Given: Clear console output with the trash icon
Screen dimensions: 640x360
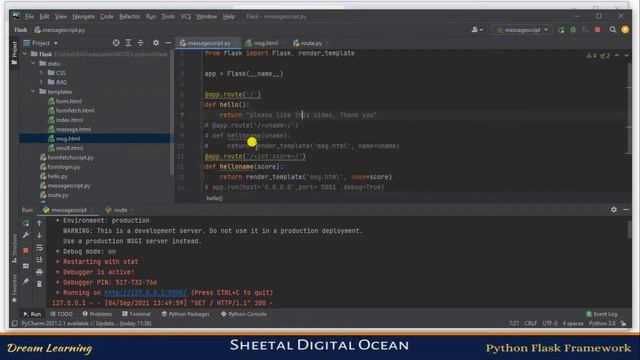Looking at the screenshot, I should (39, 284).
